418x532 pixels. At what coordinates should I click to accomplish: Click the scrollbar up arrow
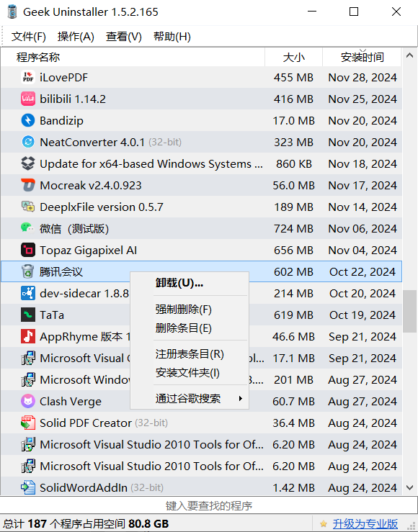click(x=410, y=55)
